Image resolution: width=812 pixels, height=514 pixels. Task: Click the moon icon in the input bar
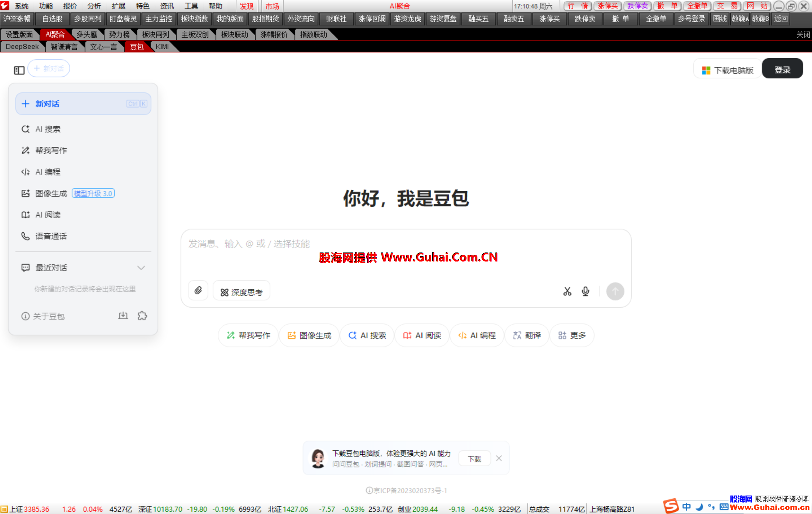(699, 507)
